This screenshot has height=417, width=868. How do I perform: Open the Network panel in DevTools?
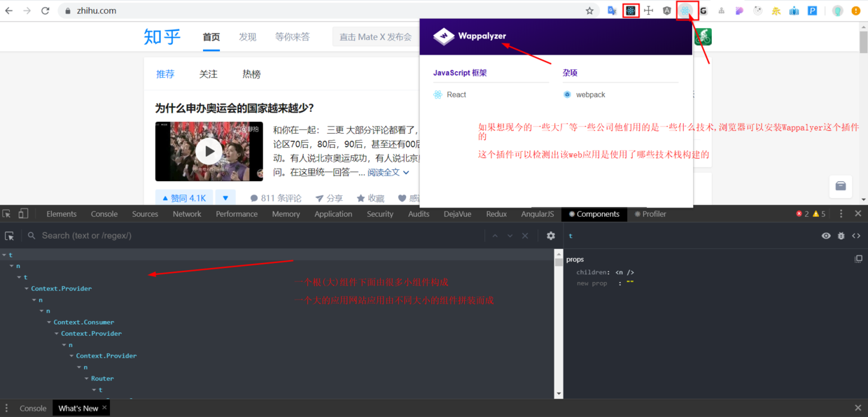187,214
